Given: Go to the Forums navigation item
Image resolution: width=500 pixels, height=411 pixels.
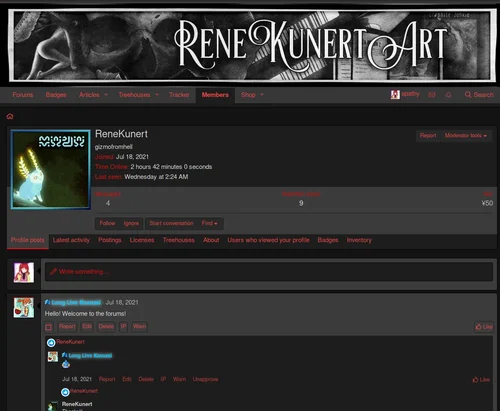Looking at the screenshot, I should 23,95.
